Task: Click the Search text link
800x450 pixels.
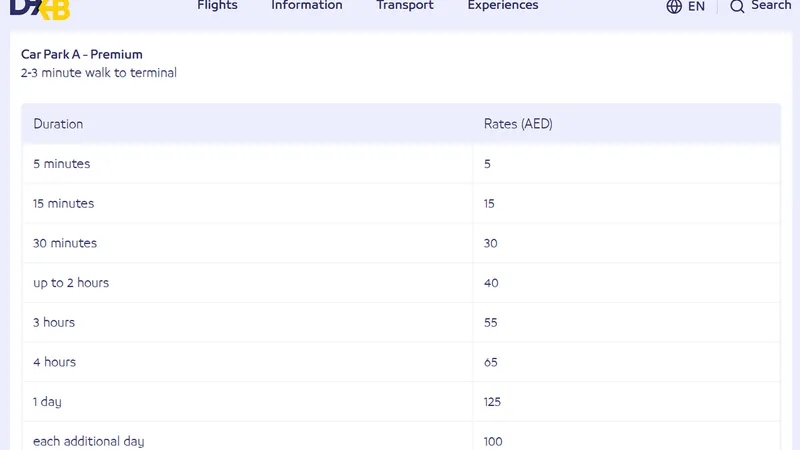Action: point(771,5)
